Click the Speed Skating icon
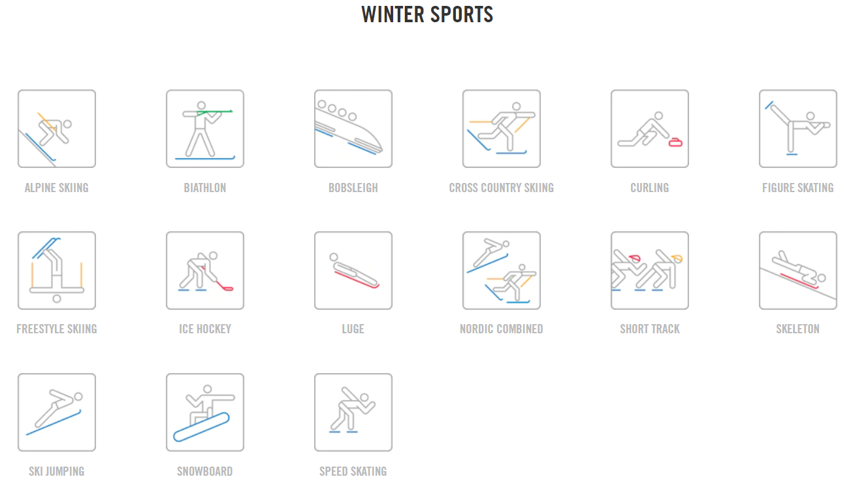 (353, 412)
